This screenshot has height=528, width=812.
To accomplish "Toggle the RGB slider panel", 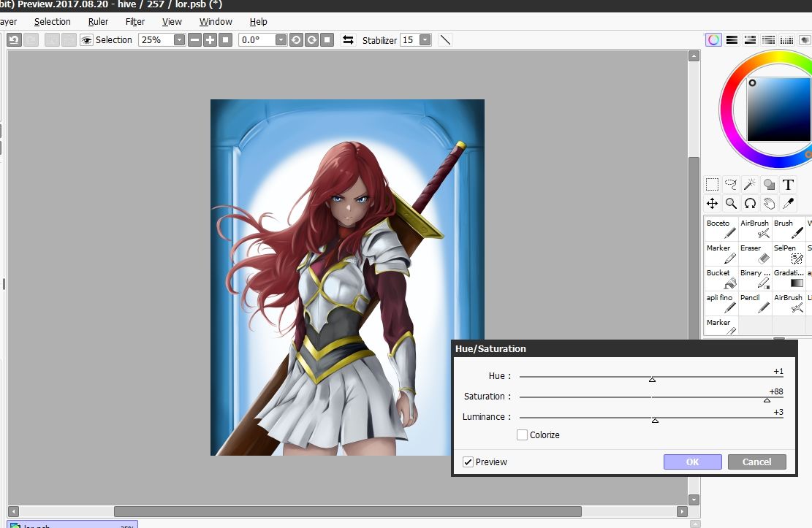I will coord(732,40).
